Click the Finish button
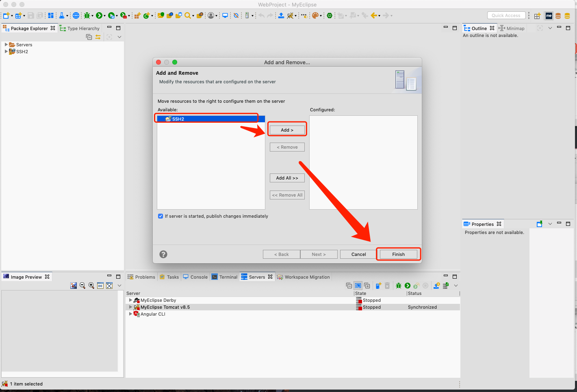Image resolution: width=577 pixels, height=392 pixels. (x=398, y=254)
